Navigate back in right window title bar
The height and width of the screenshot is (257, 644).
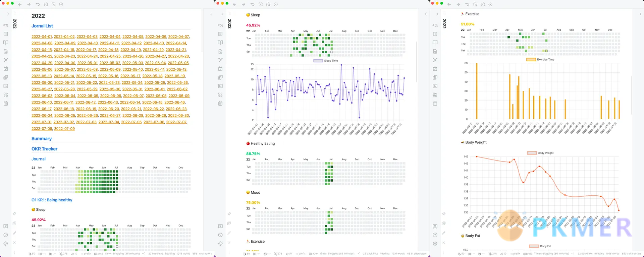click(x=449, y=4)
